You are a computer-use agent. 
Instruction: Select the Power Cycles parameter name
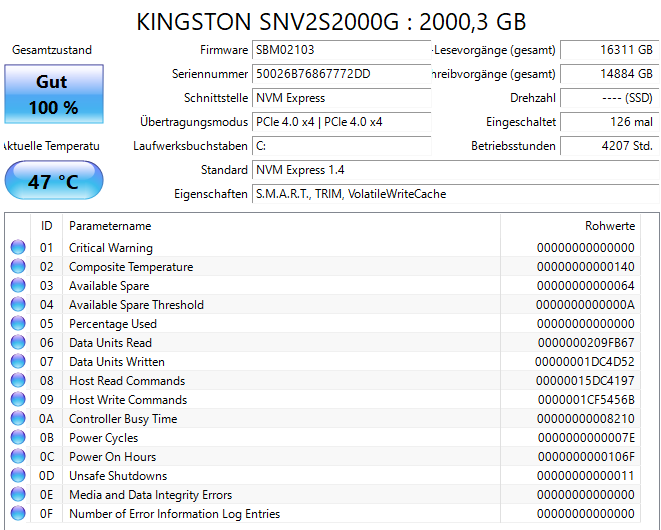click(x=104, y=438)
